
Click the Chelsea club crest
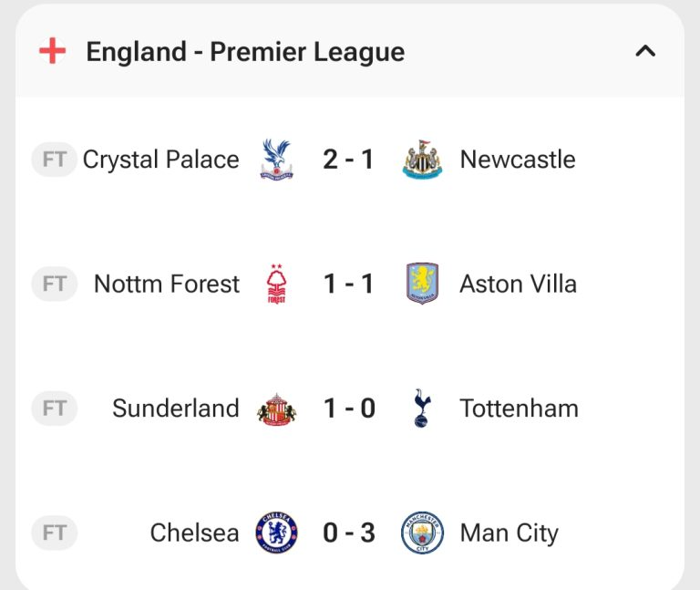pyautogui.click(x=276, y=533)
